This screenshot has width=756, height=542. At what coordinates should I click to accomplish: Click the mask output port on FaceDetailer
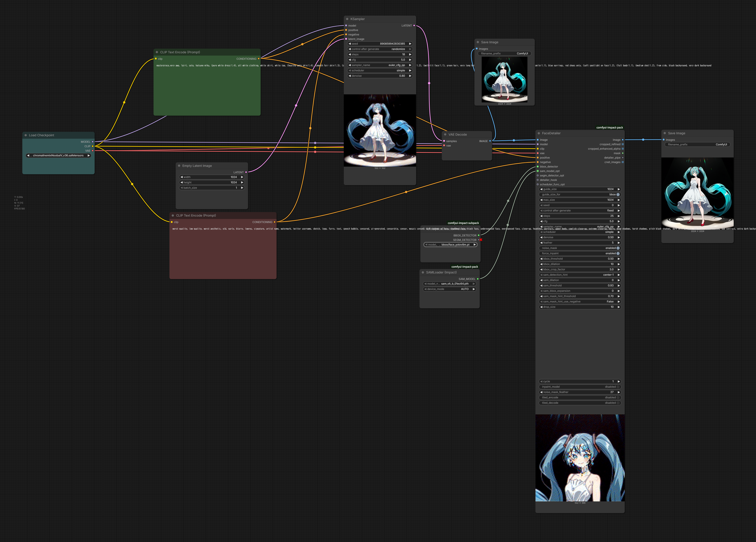[x=622, y=153]
